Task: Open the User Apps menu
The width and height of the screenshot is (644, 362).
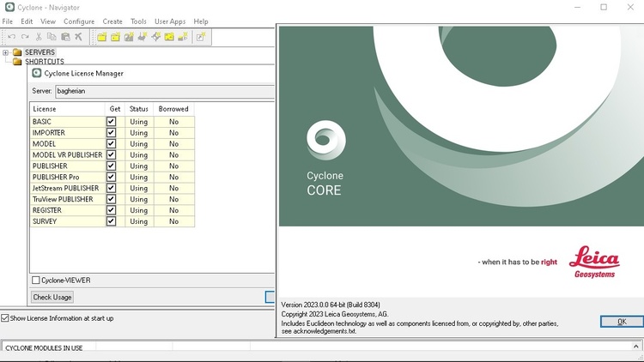Action: [x=170, y=21]
